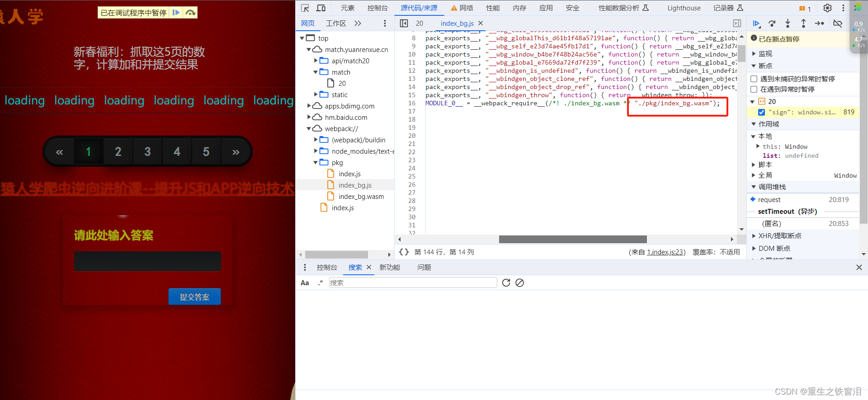The width and height of the screenshot is (868, 400).
Task: Open more navigator tabs chevron
Action: coord(358,24)
